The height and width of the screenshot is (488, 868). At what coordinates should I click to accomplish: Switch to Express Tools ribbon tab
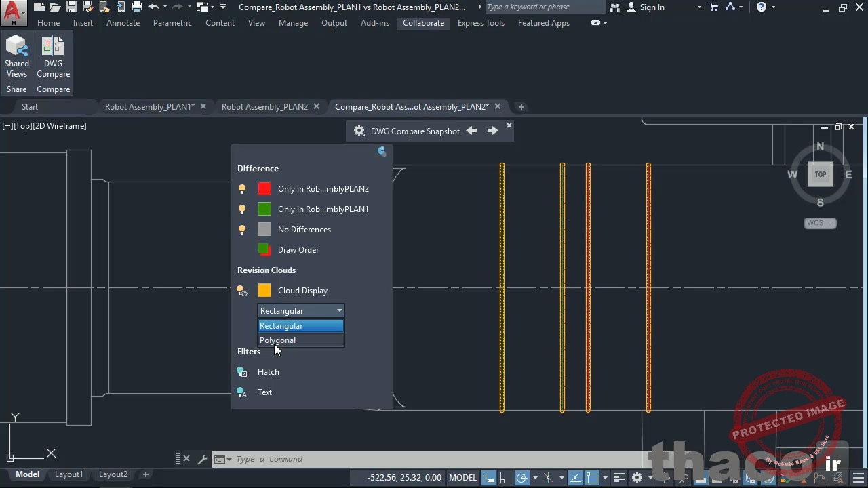(x=481, y=23)
